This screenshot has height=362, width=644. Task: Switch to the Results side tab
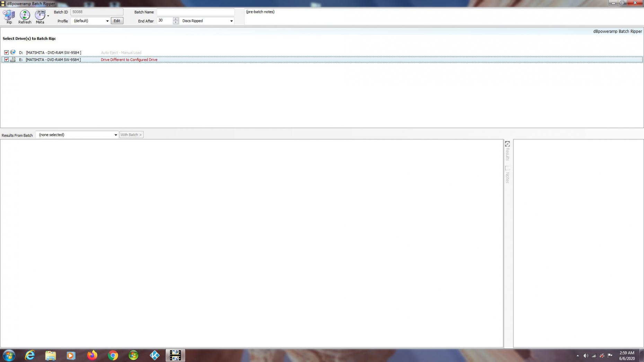(x=507, y=151)
